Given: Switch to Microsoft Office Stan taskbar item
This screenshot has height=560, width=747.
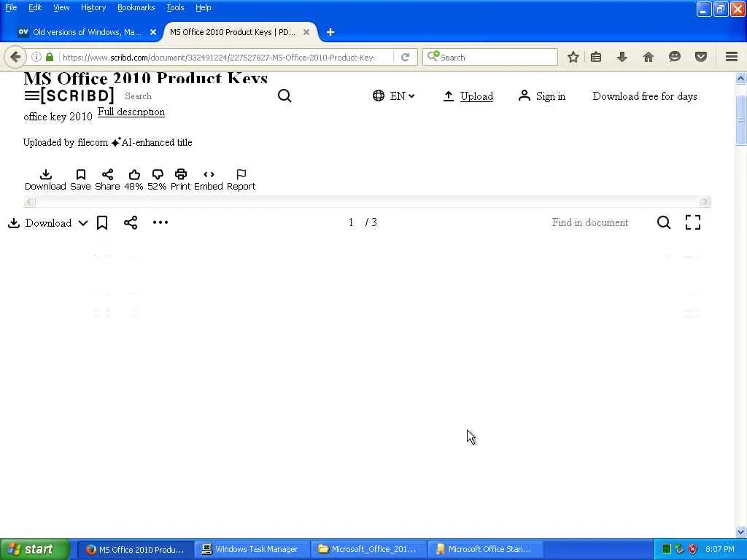Looking at the screenshot, I should (x=485, y=549).
